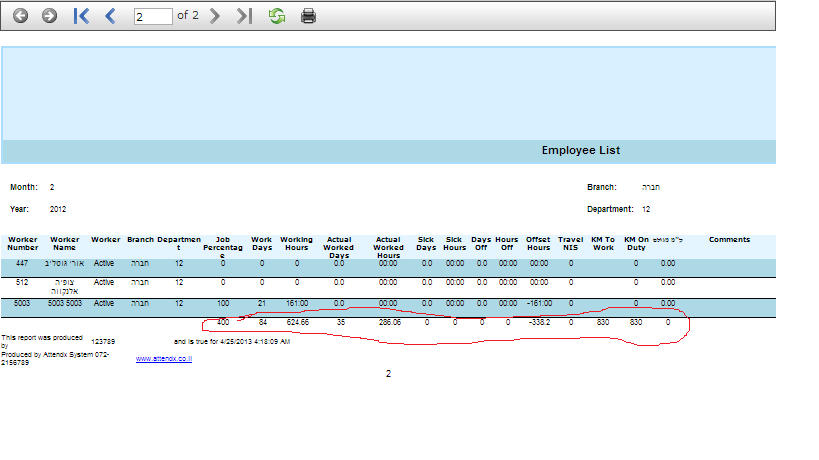819x460 pixels.
Task: Select worker number 512 cell
Action: 22,282
